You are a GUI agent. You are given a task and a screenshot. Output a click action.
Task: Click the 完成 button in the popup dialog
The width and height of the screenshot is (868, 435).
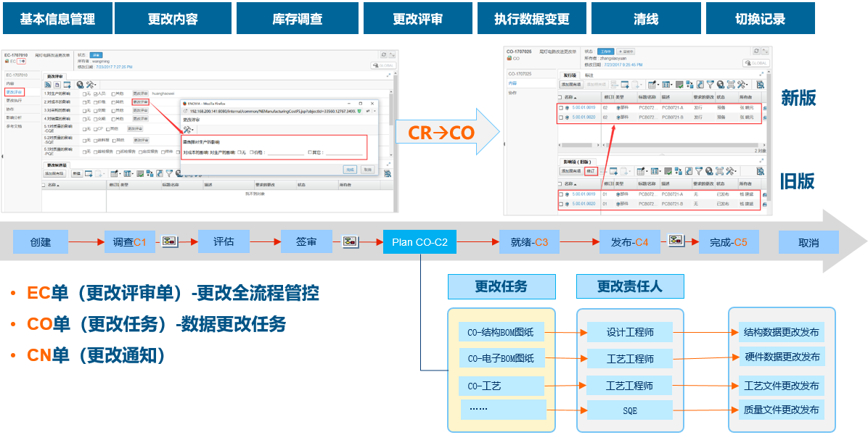pyautogui.click(x=351, y=169)
